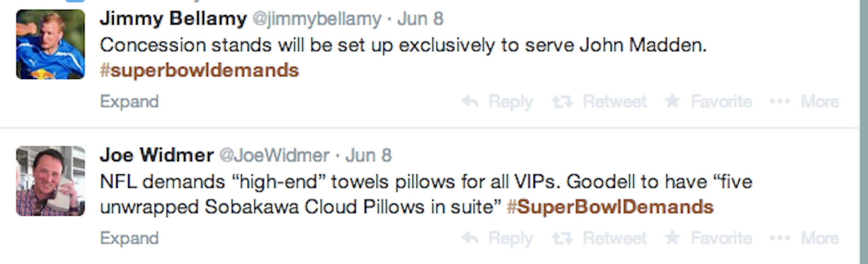Open More dots menu on Joe Widmer's tweet
The height and width of the screenshot is (264, 868).
780,238
